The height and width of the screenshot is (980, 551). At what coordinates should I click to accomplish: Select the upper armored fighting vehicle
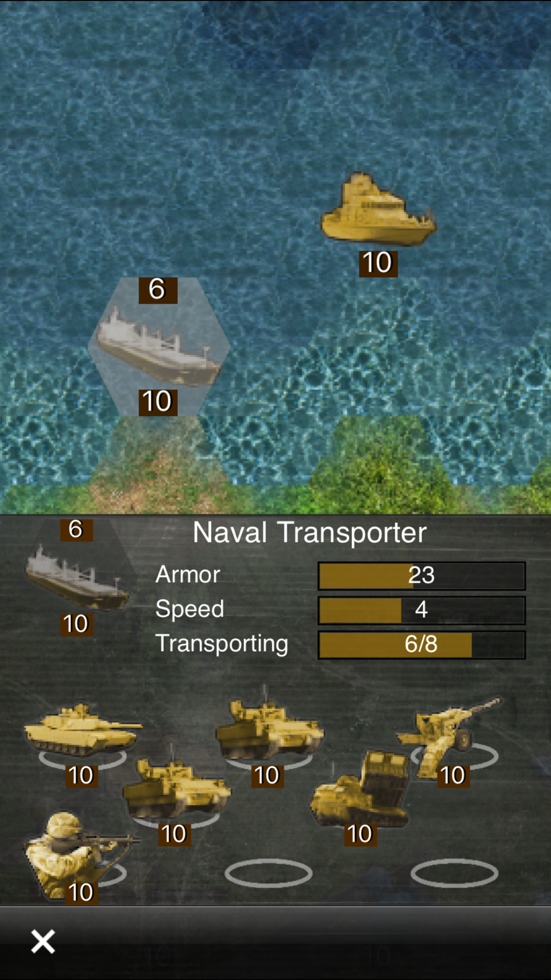[x=269, y=725]
